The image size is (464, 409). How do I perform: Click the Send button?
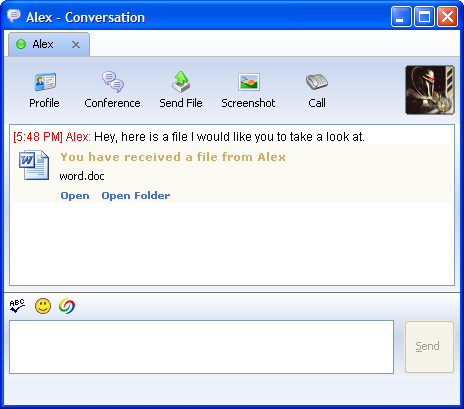click(429, 347)
